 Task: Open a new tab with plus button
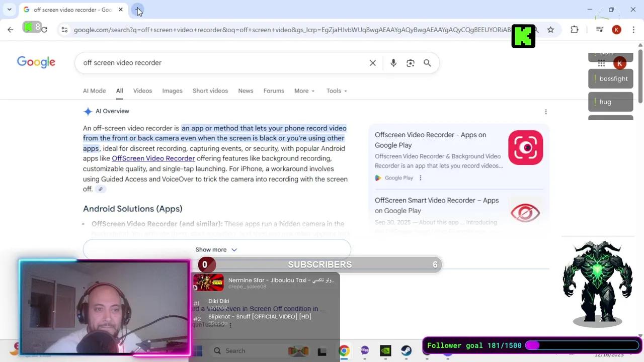(137, 10)
